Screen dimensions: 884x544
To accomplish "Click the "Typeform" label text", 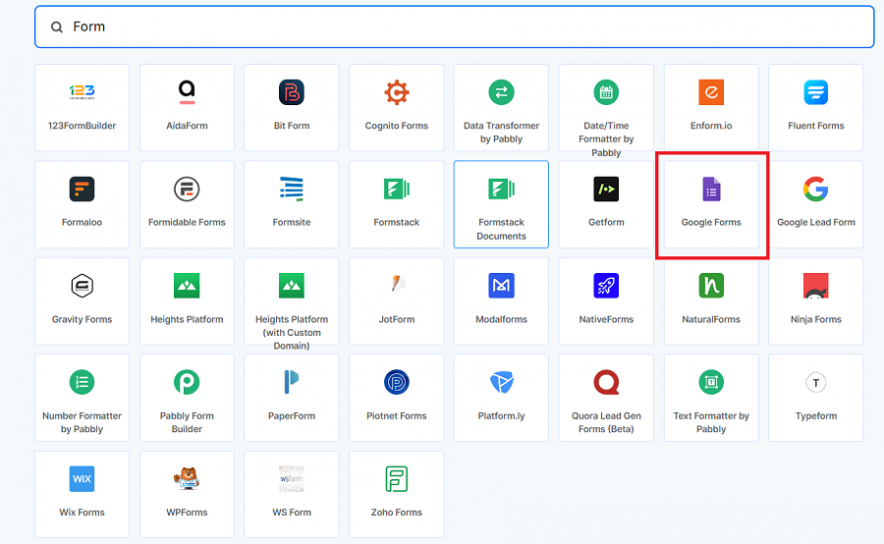I will (x=816, y=416).
